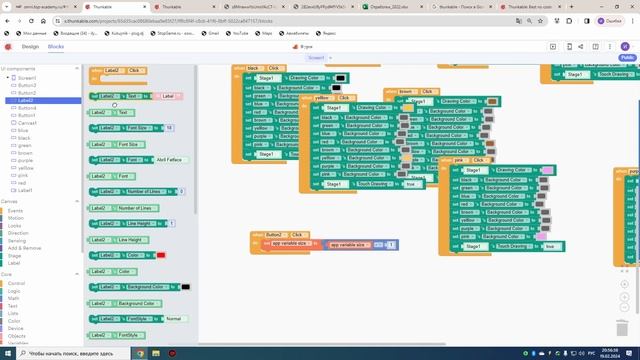Collapse the Core blocks section
The height and width of the screenshot is (360, 640).
point(77,274)
